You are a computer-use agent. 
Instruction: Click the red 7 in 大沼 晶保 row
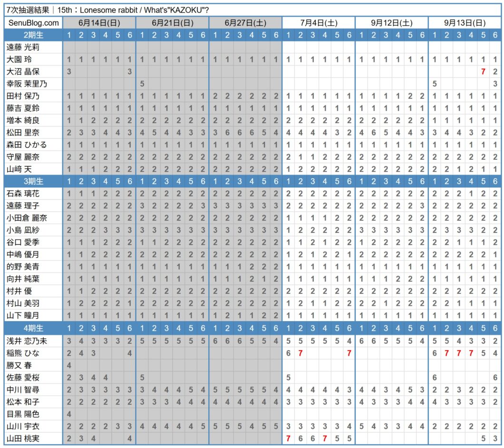(483, 71)
